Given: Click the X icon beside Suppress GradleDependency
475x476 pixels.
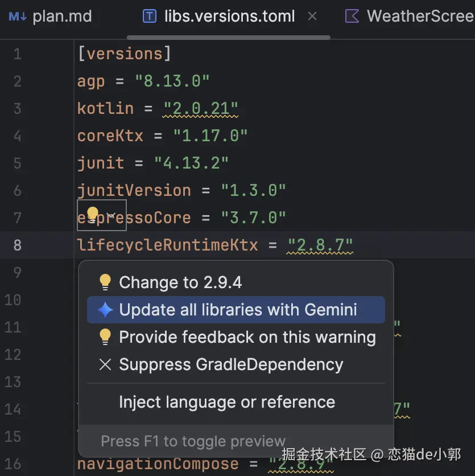Looking at the screenshot, I should click(105, 364).
